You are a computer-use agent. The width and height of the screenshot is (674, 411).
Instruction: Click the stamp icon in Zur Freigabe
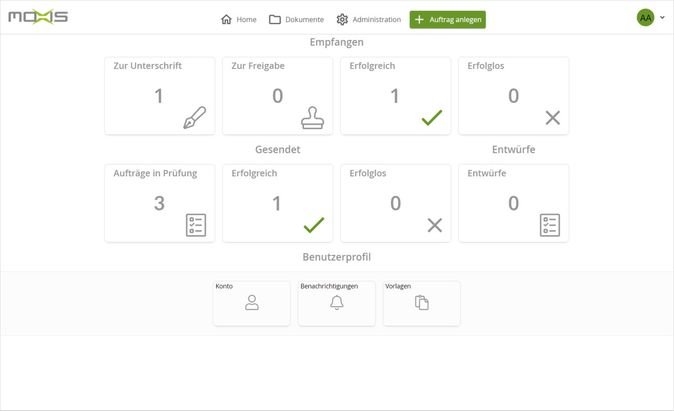click(314, 118)
